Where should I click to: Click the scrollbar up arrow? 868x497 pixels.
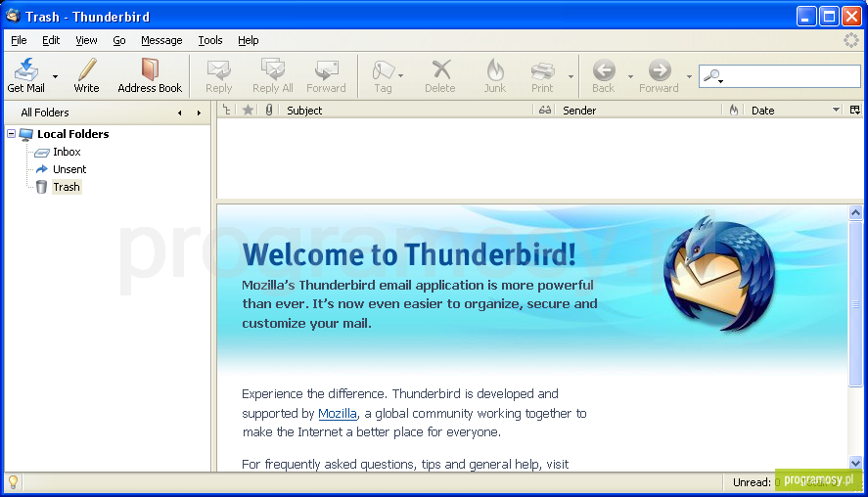[856, 212]
